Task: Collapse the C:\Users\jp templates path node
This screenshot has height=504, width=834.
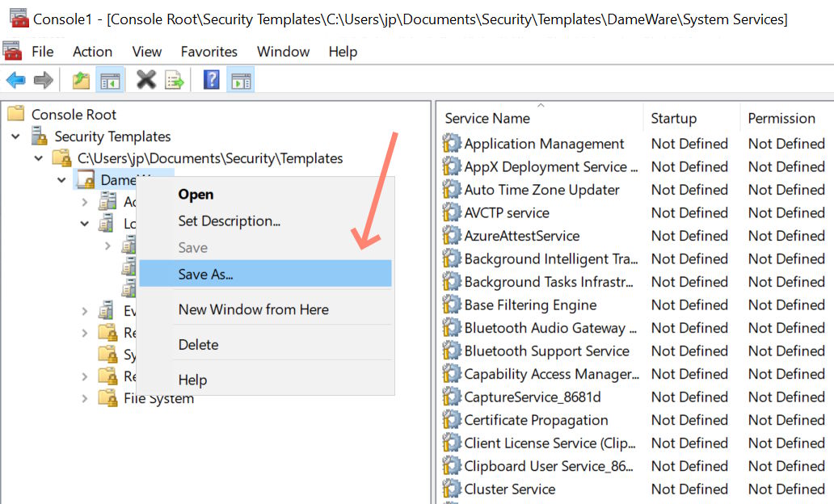Action: (39, 158)
